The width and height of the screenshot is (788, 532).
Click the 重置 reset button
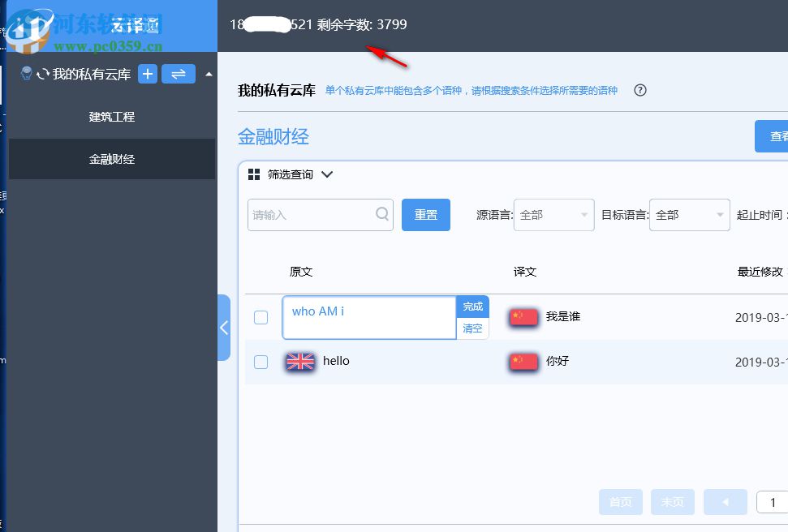pyautogui.click(x=425, y=214)
